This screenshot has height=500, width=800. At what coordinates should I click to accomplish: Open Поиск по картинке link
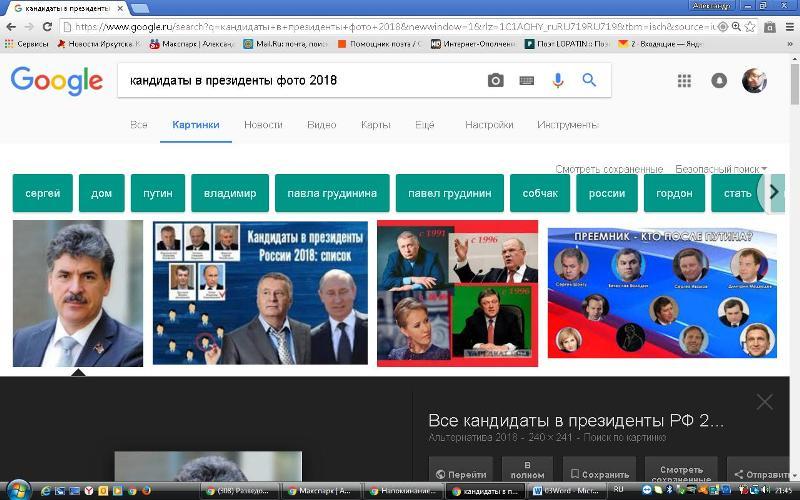tap(624, 438)
